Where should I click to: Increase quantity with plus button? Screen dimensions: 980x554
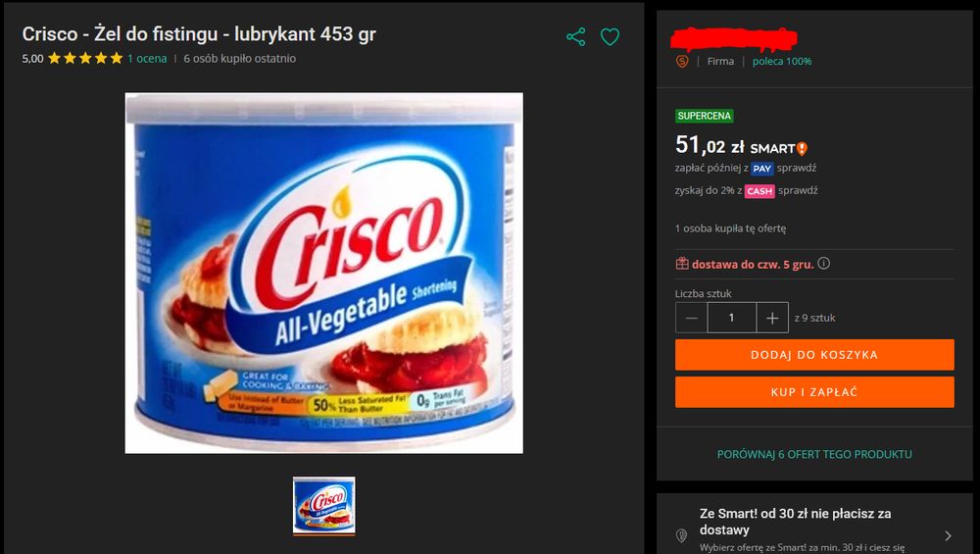[772, 318]
